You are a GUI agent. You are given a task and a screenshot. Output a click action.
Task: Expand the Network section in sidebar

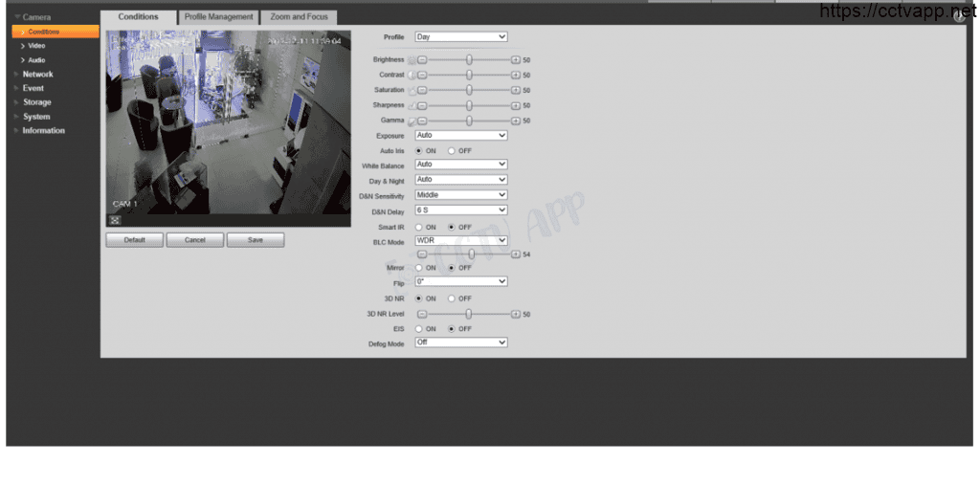click(x=37, y=74)
